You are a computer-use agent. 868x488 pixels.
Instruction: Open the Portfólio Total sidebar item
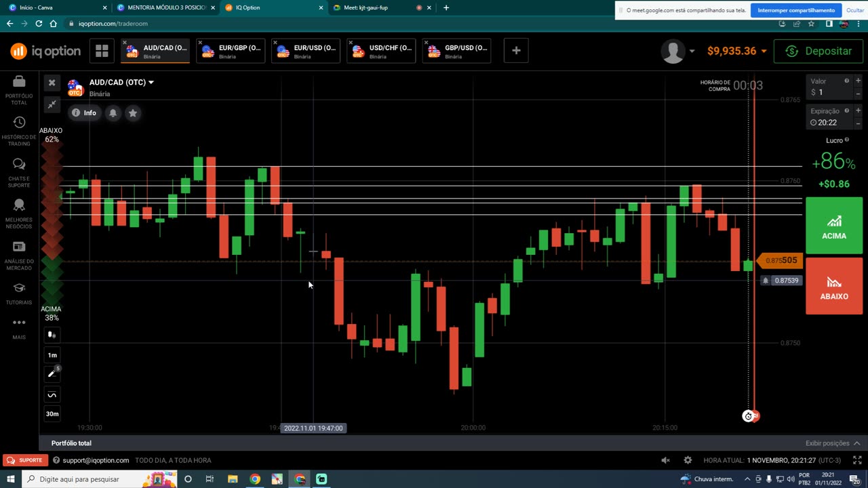click(19, 89)
